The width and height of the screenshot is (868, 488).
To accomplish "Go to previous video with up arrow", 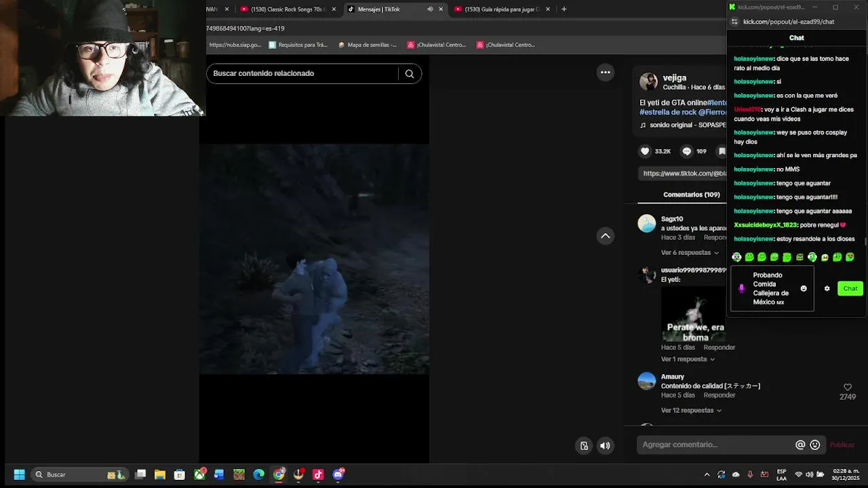I will pos(606,236).
